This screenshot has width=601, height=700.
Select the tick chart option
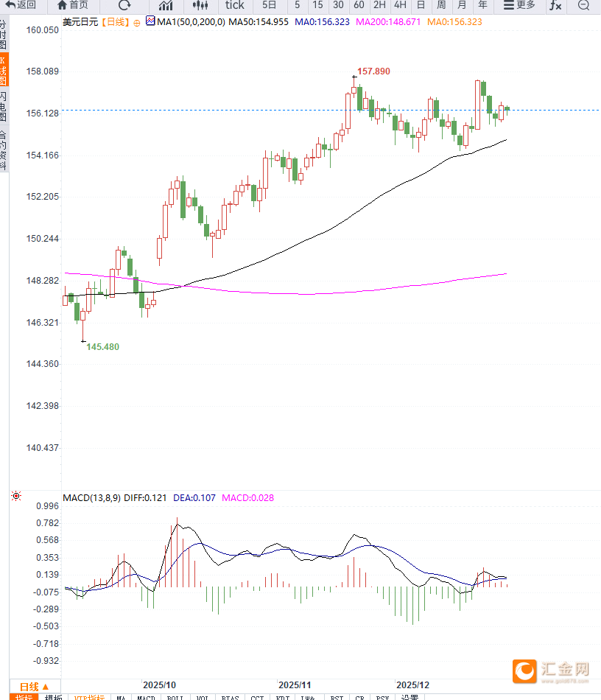(234, 5)
